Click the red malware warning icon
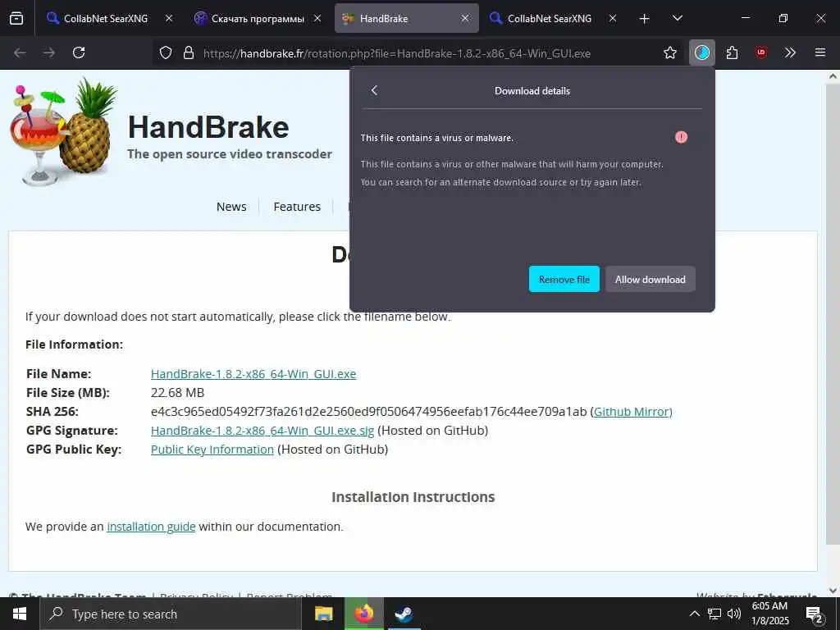Viewport: 840px width, 630px height. [681, 138]
